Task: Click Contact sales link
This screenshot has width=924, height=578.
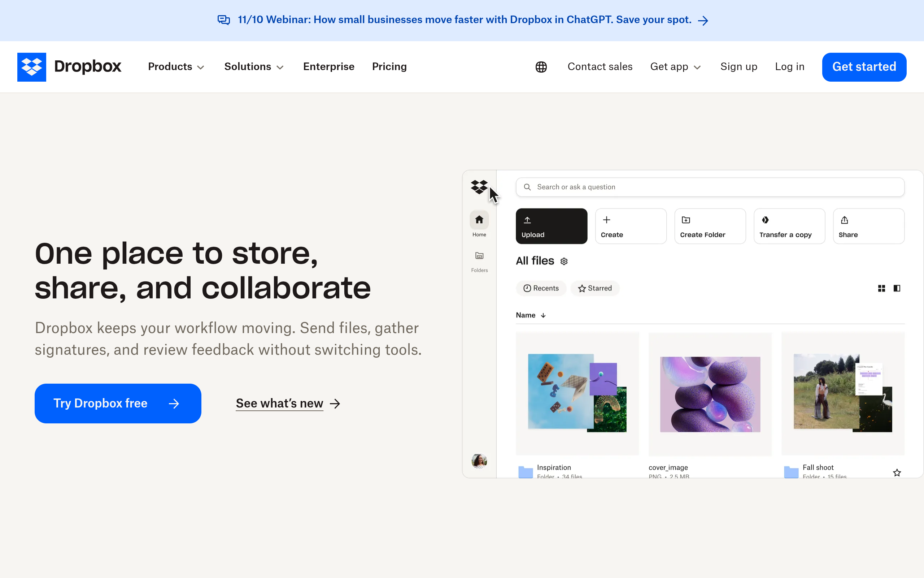Action: 600,67
